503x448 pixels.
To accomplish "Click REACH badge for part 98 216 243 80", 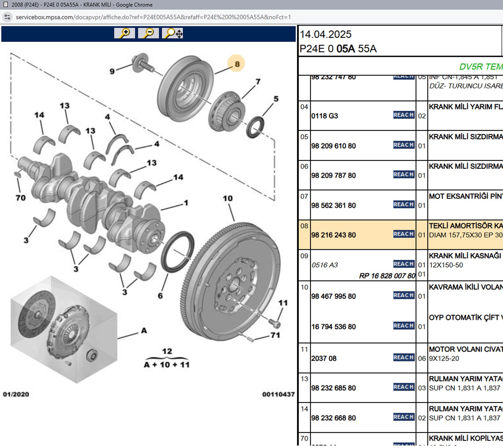I will [404, 234].
